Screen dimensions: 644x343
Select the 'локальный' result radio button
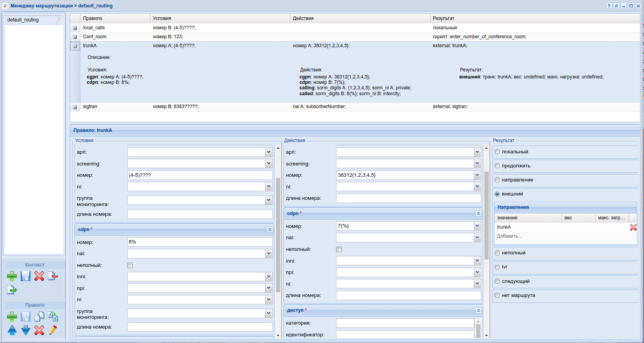(497, 152)
